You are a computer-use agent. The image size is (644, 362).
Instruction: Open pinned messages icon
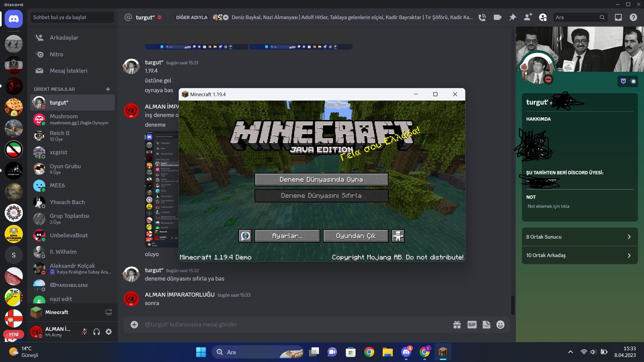click(x=513, y=17)
